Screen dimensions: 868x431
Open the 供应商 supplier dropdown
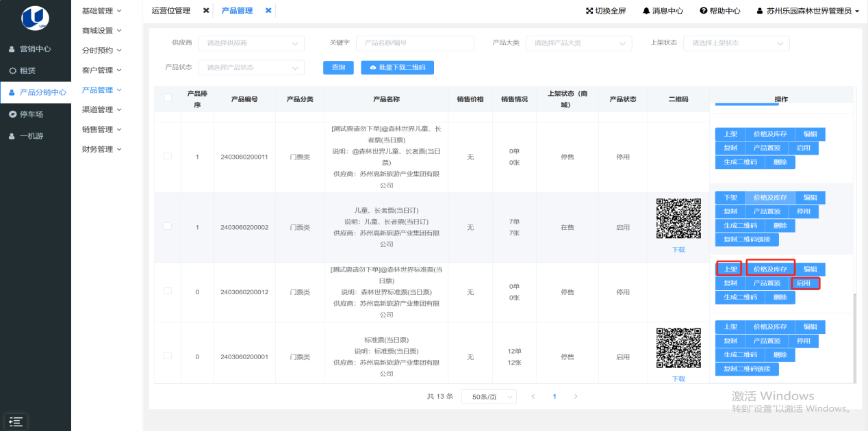251,43
